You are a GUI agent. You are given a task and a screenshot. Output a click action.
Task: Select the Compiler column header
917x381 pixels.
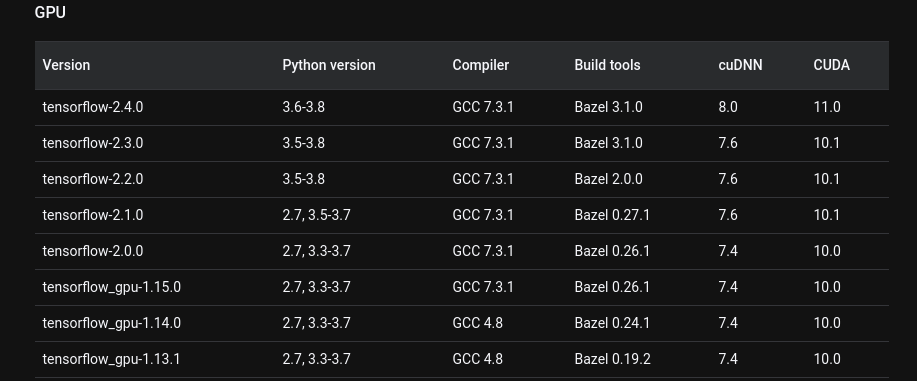[481, 65]
